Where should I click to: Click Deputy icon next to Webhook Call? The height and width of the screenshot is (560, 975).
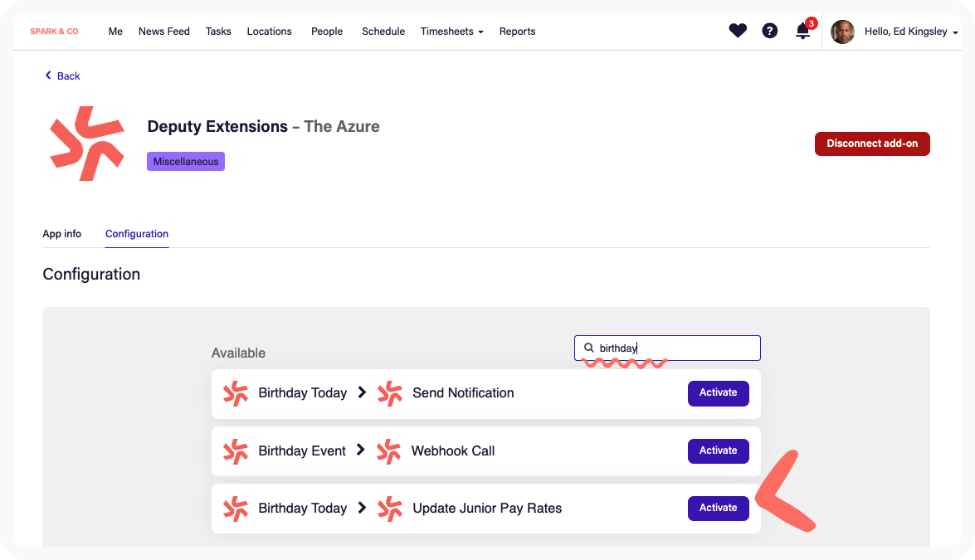[388, 451]
